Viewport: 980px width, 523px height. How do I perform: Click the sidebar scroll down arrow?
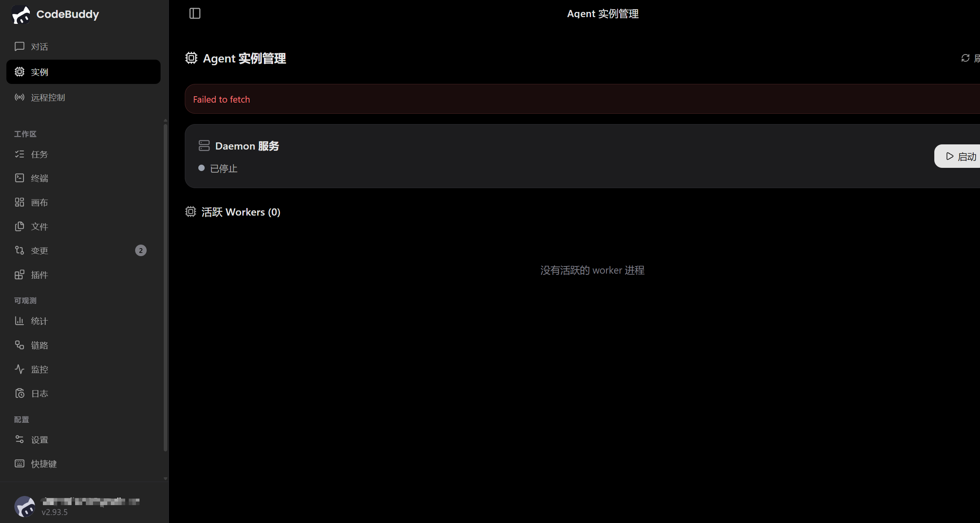coord(165,478)
